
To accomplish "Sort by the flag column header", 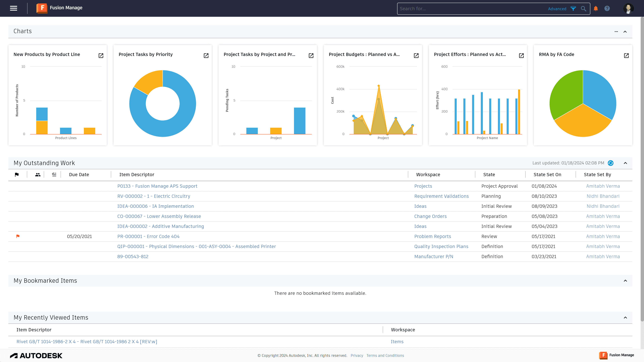I will click(17, 174).
